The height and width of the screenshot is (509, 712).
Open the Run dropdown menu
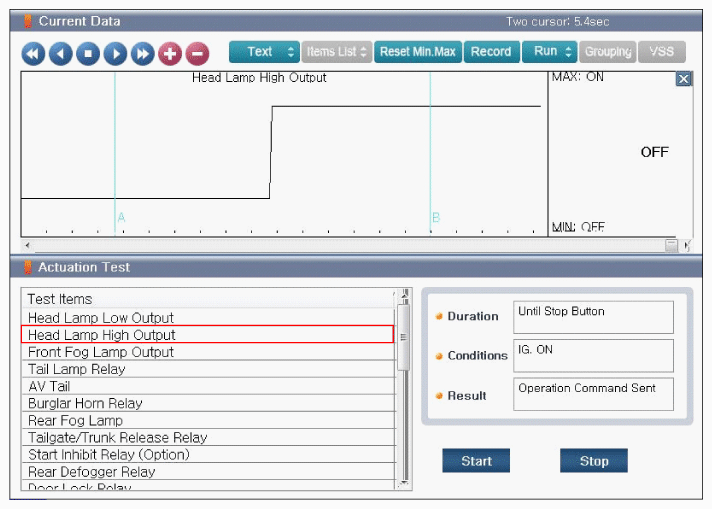pyautogui.click(x=549, y=52)
